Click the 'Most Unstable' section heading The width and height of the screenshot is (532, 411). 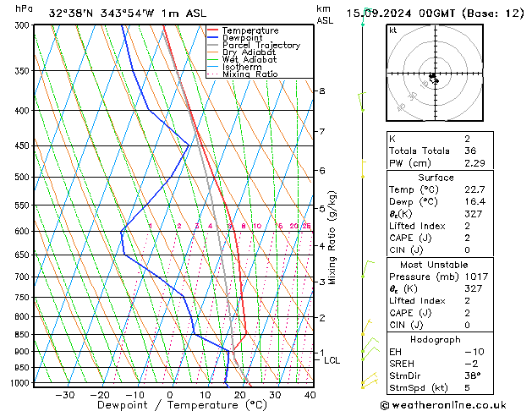coord(434,265)
